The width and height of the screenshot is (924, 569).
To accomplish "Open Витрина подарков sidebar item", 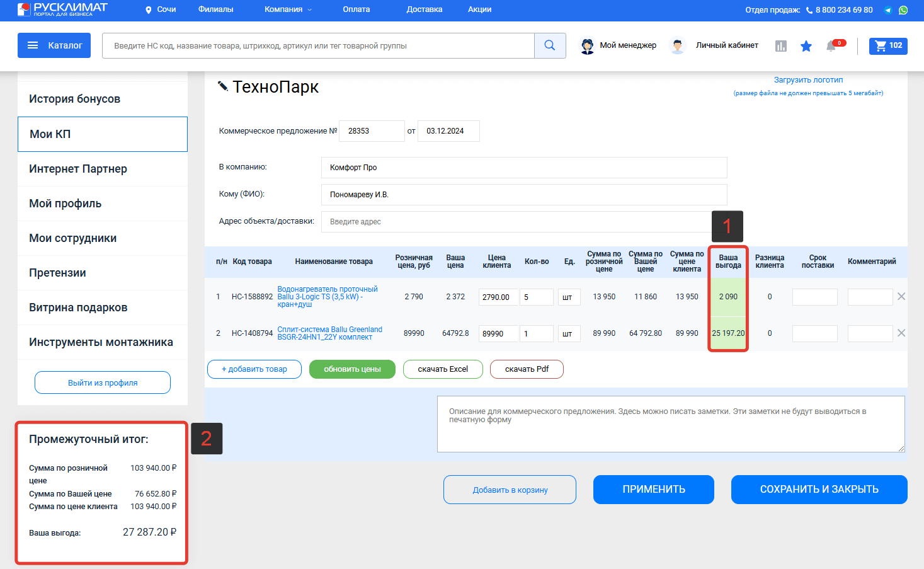I will coord(103,307).
